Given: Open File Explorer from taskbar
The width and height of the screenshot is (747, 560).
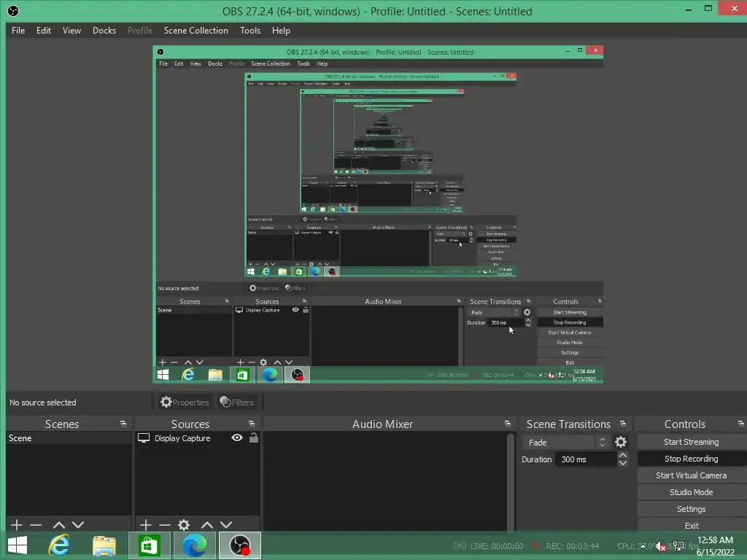Looking at the screenshot, I should (104, 545).
